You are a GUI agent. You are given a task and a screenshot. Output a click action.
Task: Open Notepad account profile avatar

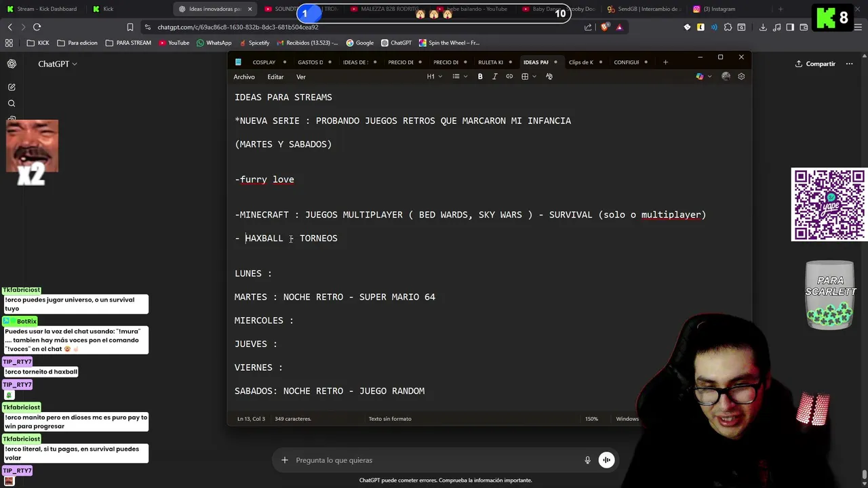pos(726,77)
